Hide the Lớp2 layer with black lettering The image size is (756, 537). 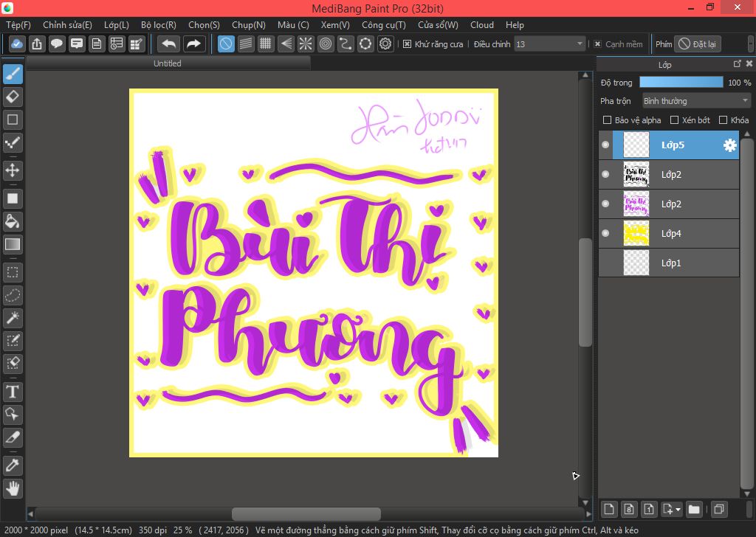click(x=605, y=174)
